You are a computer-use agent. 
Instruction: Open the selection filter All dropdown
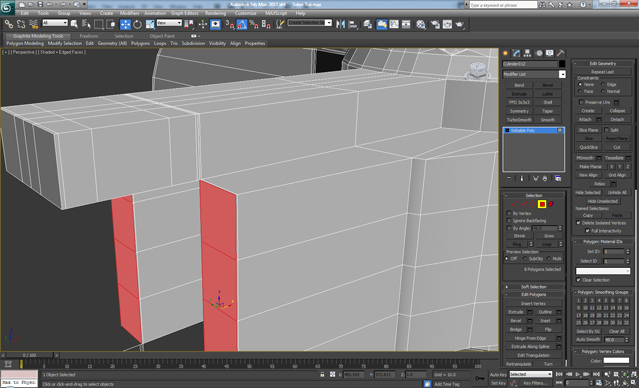(55, 23)
